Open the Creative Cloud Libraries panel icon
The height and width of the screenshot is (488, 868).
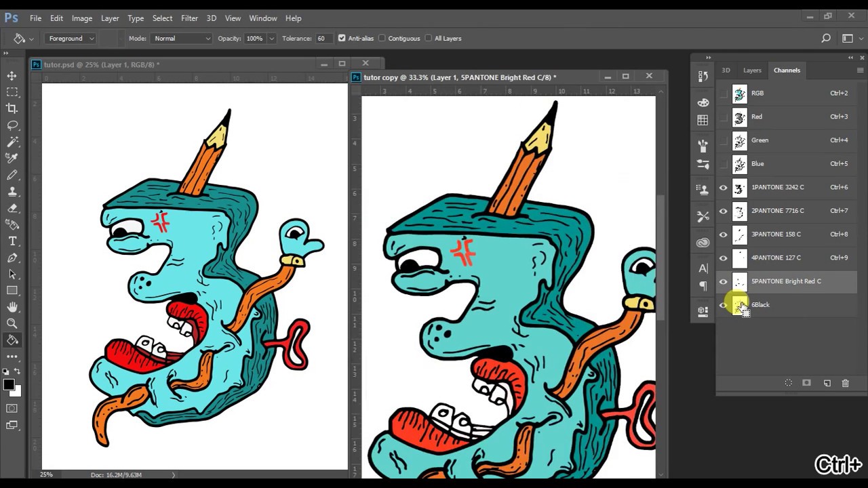tap(703, 243)
